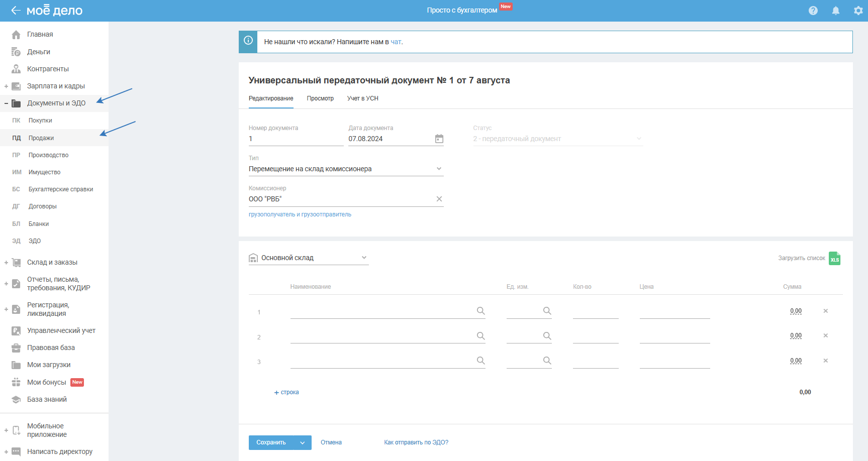The width and height of the screenshot is (868, 461).
Task: Click the Деньги sidebar icon
Action: 16,52
